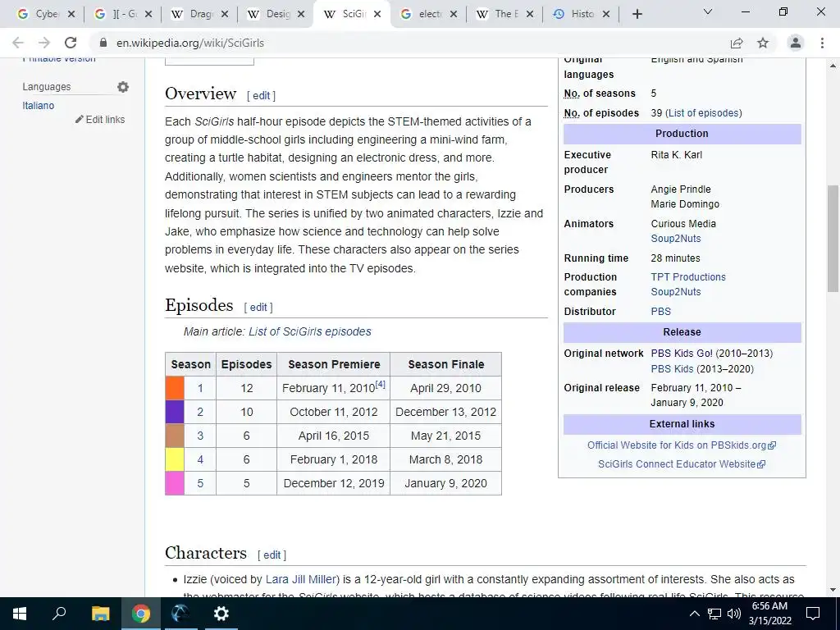Open taskbar search magnifier

59,613
